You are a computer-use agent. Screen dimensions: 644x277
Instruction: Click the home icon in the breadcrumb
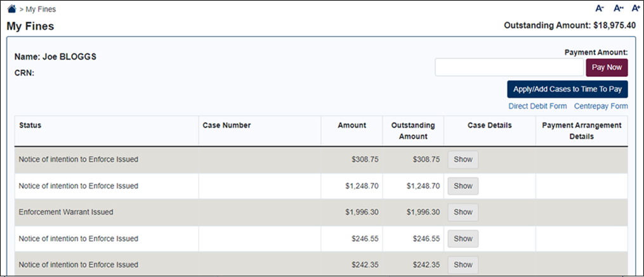[11, 10]
